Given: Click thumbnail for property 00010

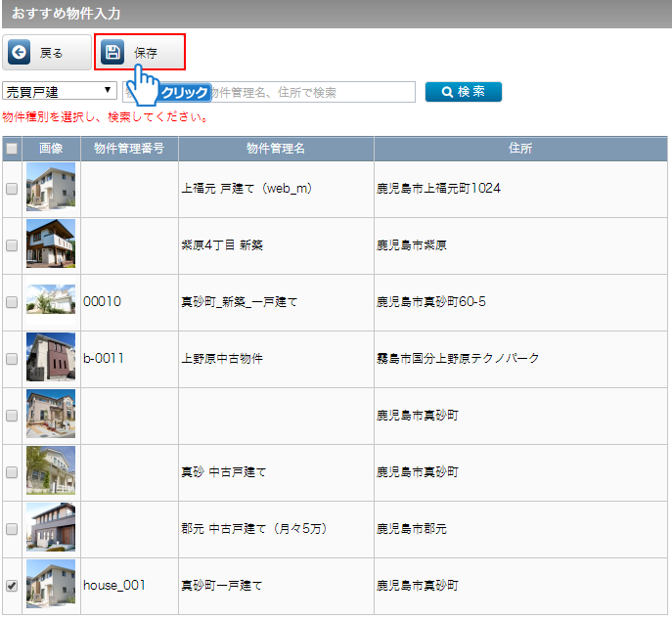Looking at the screenshot, I should 50,301.
